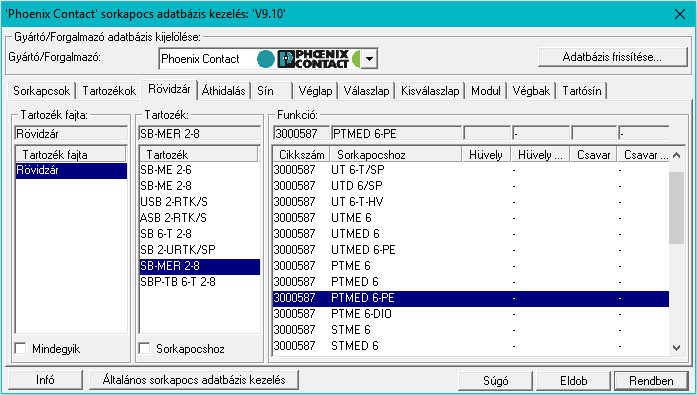Select SBP-TB 6-T 2-8 accessory
The image size is (697, 395).
[200, 282]
